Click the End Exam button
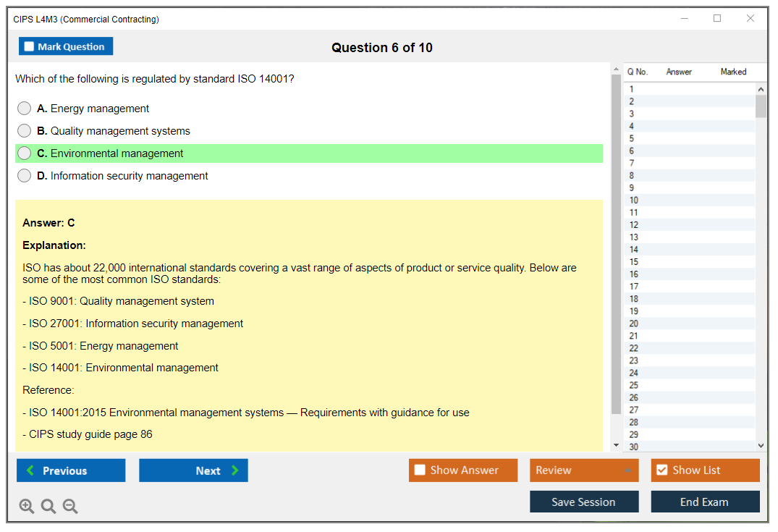 [x=705, y=502]
